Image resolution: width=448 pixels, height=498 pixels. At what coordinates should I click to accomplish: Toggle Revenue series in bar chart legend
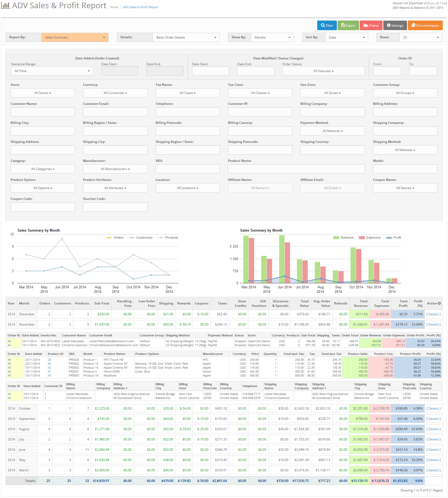[x=343, y=238]
